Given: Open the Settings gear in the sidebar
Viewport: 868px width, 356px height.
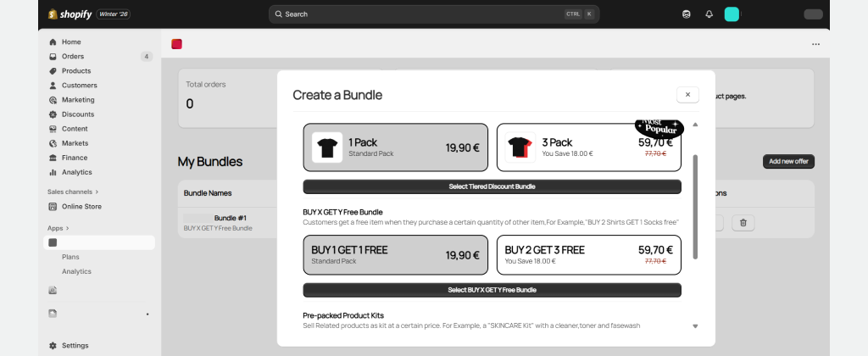Looking at the screenshot, I should (53, 345).
